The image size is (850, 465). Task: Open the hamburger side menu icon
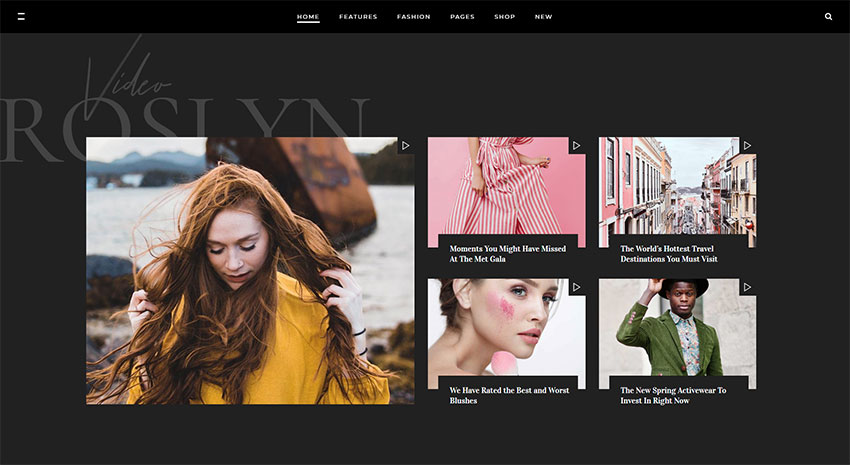point(21,17)
